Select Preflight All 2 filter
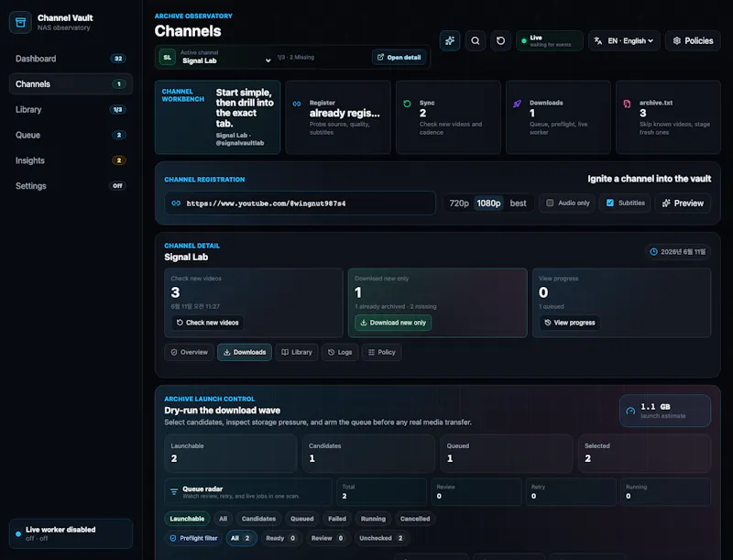 click(x=241, y=538)
